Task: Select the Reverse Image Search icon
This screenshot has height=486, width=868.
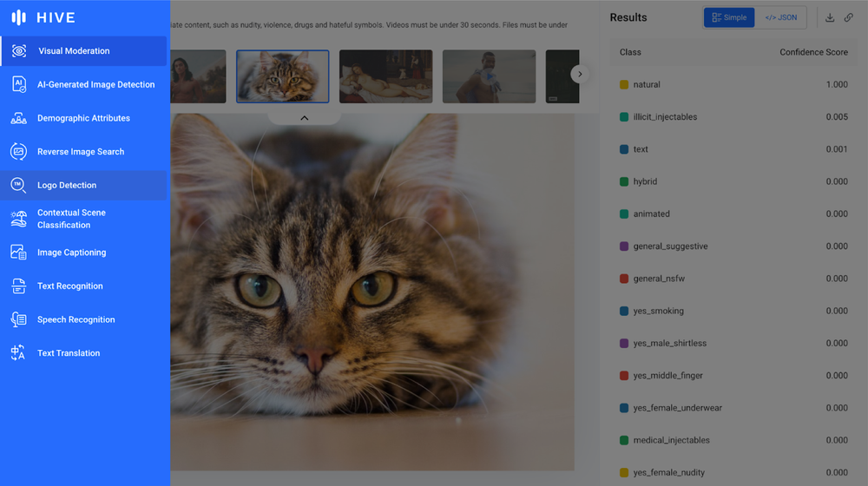Action: (19, 152)
